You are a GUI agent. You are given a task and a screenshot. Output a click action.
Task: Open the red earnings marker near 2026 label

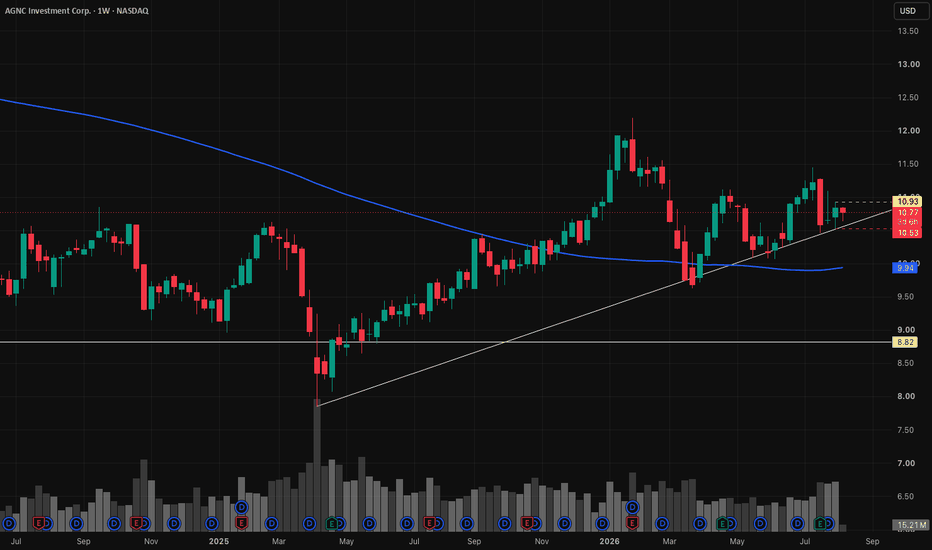[632, 523]
